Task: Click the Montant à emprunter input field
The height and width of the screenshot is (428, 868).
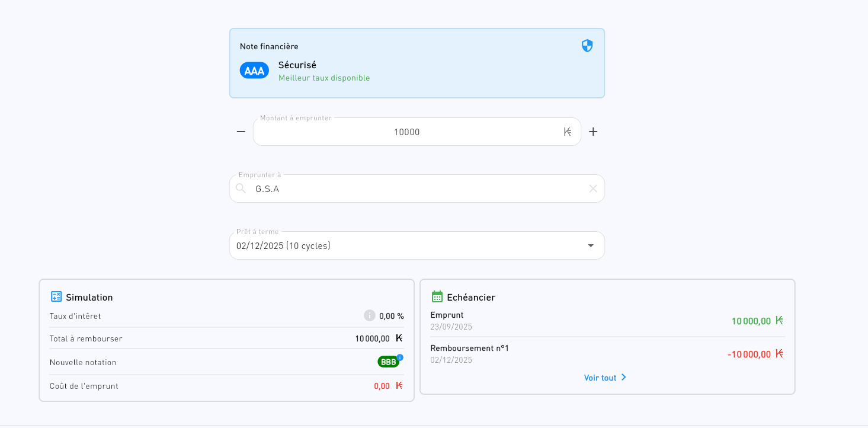Action: pyautogui.click(x=406, y=132)
